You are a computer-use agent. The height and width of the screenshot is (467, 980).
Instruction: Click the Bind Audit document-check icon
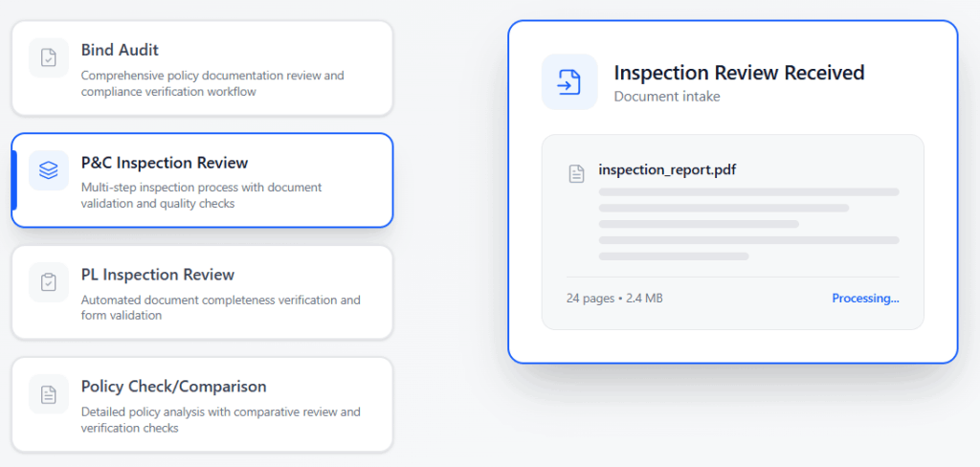(49, 57)
